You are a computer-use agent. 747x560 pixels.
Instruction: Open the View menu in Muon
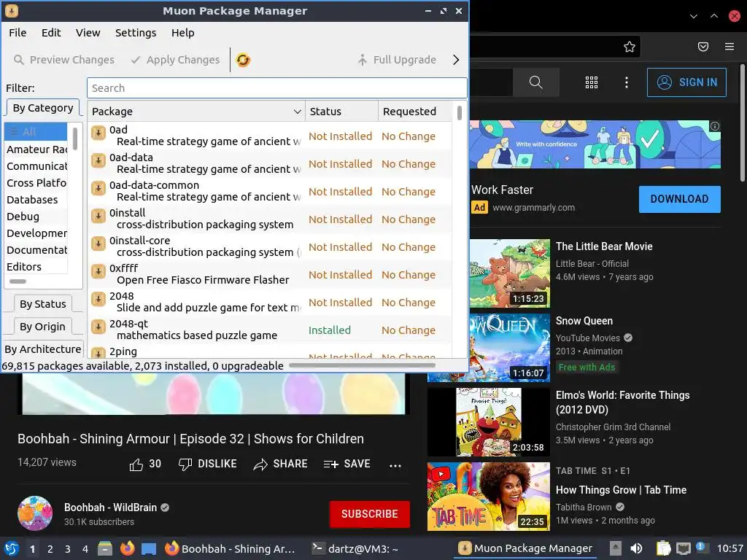[x=88, y=33]
